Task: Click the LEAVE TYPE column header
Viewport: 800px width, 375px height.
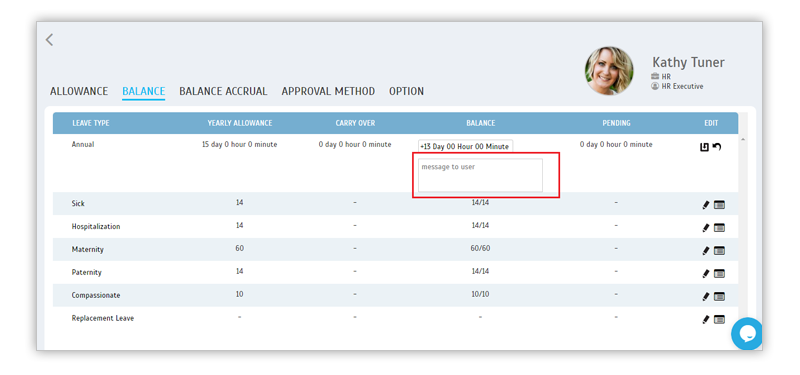Action: [x=91, y=123]
